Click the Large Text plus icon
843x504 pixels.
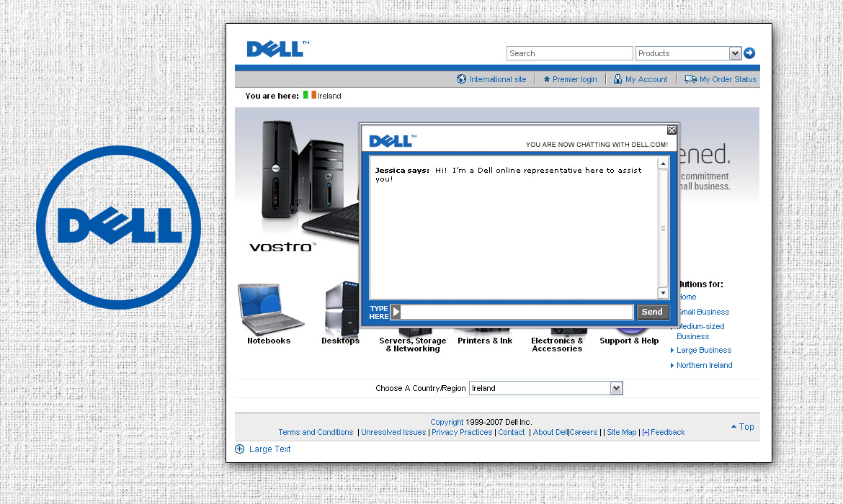point(240,449)
